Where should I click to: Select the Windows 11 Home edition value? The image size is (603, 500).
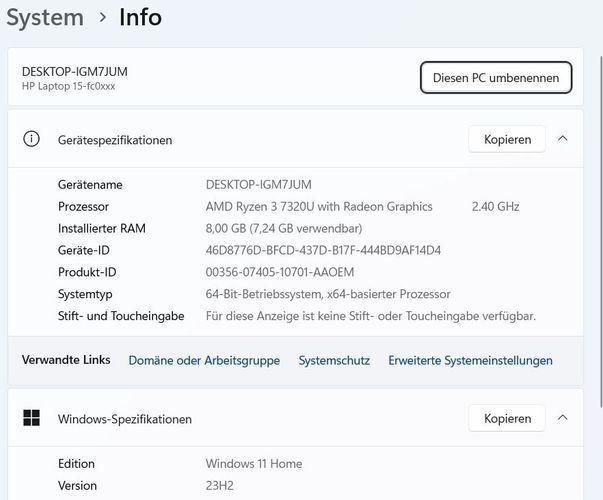254,464
